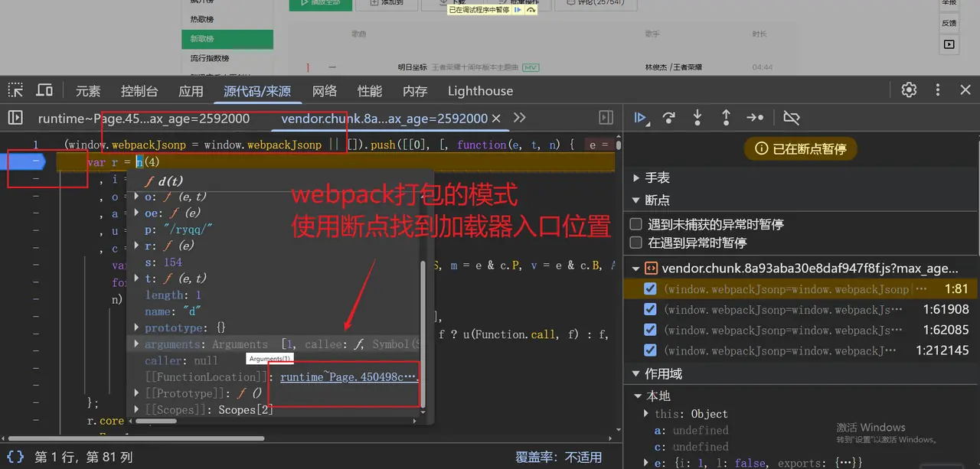Open DevTools settings gear

pos(909,90)
